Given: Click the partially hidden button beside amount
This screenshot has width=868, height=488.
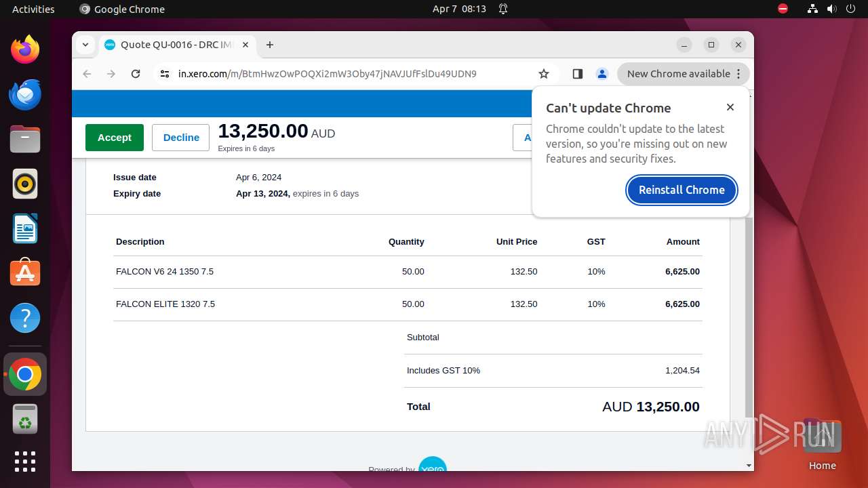Looking at the screenshot, I should click(x=522, y=138).
